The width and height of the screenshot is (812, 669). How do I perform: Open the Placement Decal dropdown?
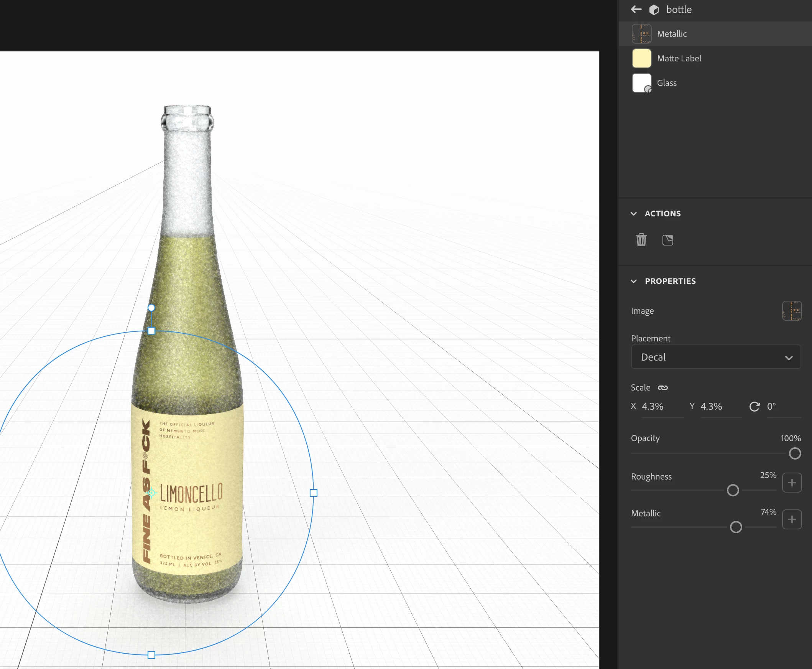click(x=716, y=357)
